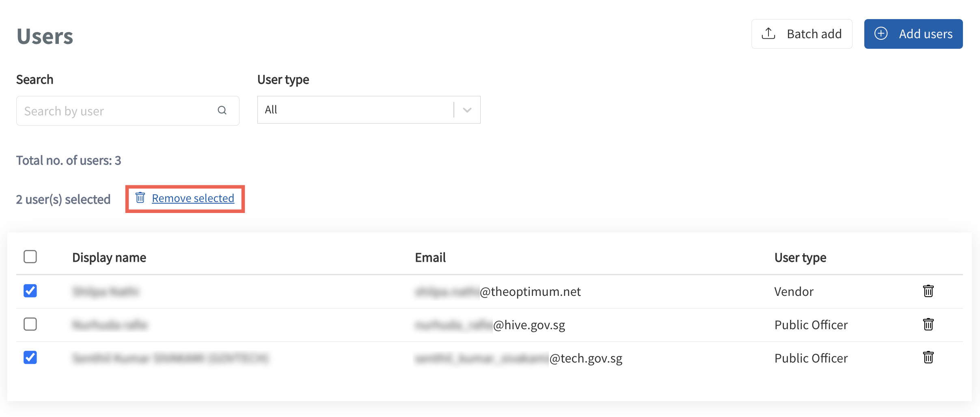Viewport: 980px width, 417px height.
Task: Click the Batch add button
Action: tap(802, 34)
